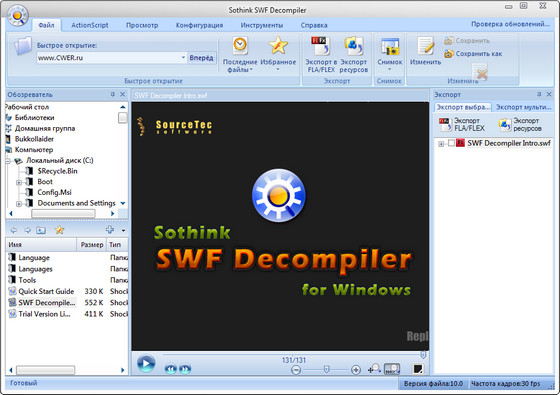This screenshot has height=395, width=560.
Task: Play the SWF movie
Action: [146, 364]
